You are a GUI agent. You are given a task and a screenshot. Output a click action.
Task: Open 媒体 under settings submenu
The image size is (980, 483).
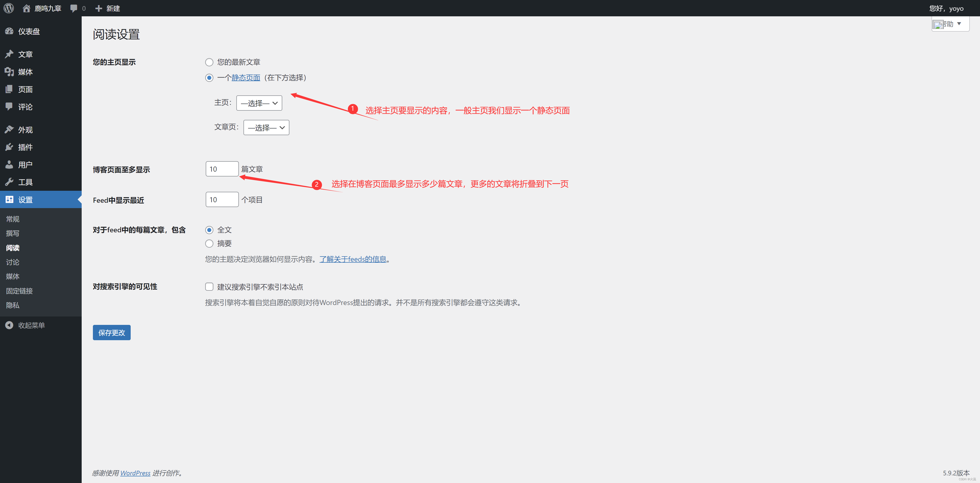[x=13, y=276]
